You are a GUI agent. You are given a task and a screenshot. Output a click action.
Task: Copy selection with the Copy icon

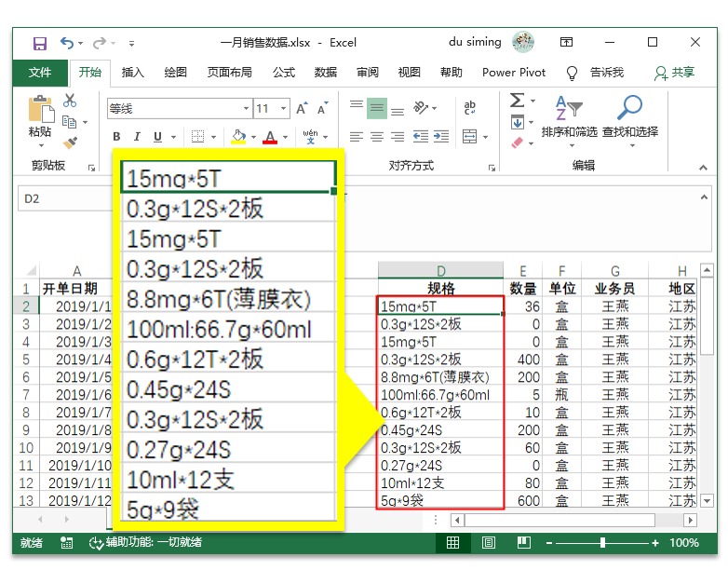point(69,122)
